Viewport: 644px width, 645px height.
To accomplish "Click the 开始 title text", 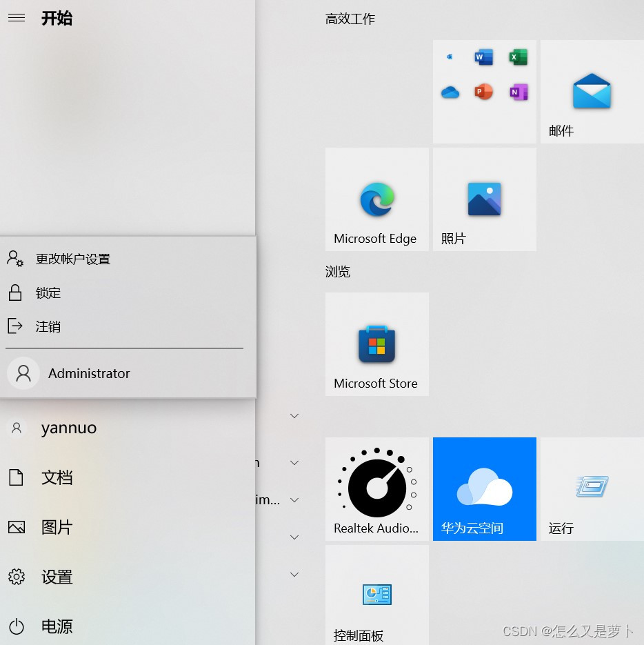I will (x=57, y=18).
